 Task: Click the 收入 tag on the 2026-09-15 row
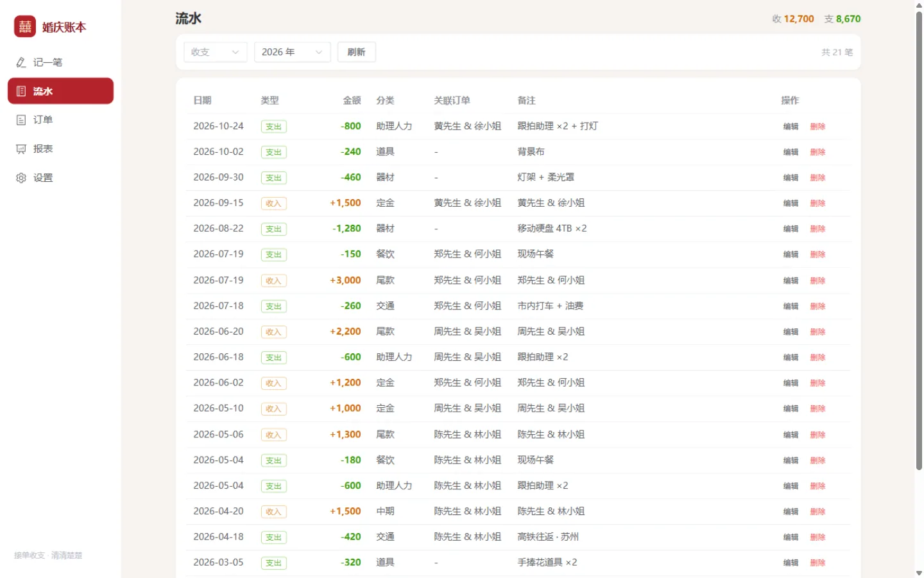point(274,204)
